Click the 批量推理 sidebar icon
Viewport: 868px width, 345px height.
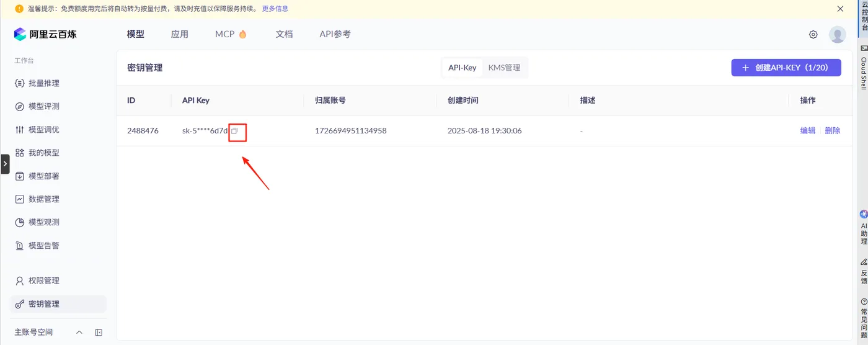point(20,83)
